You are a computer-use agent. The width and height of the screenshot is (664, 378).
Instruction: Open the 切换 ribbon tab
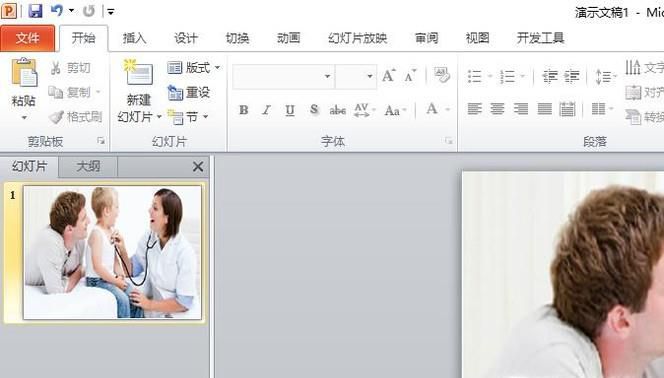point(237,38)
